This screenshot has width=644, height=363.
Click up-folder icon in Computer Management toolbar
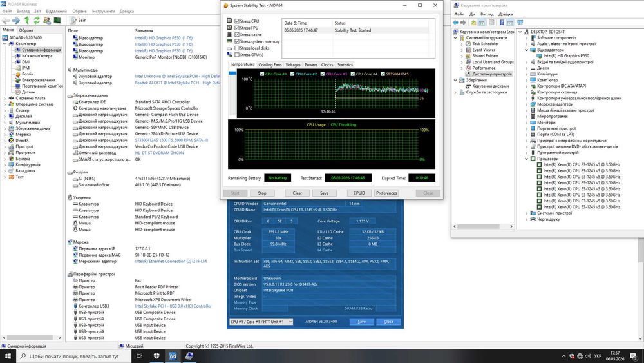click(473, 23)
